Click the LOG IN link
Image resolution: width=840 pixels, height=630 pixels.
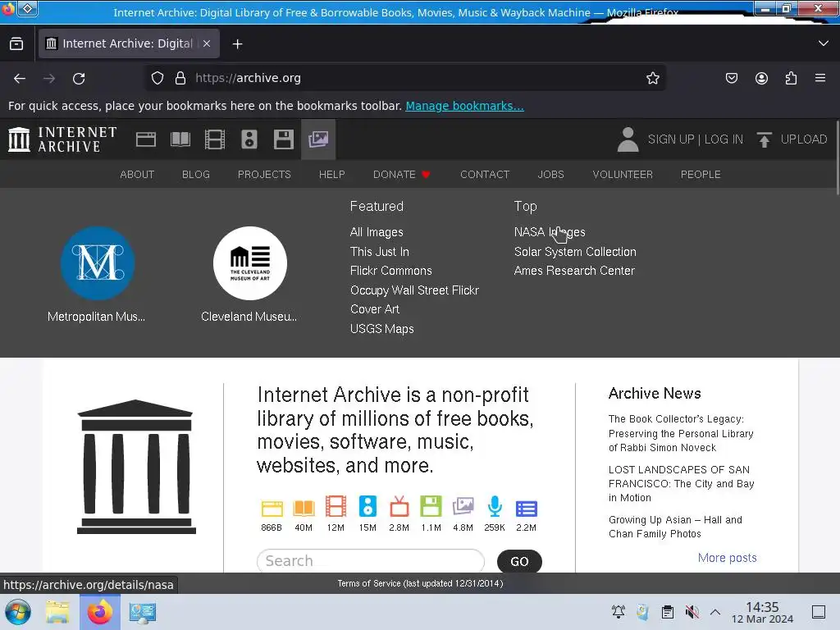[x=724, y=139]
